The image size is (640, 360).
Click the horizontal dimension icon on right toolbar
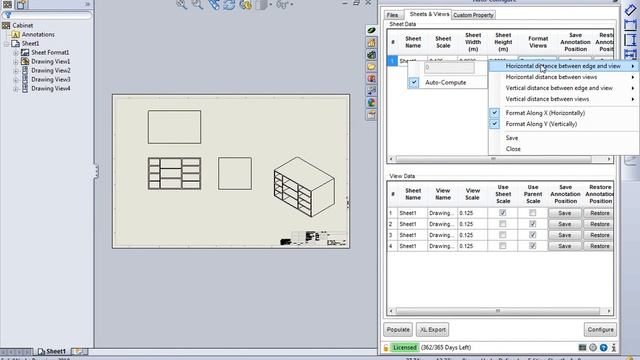click(630, 25)
